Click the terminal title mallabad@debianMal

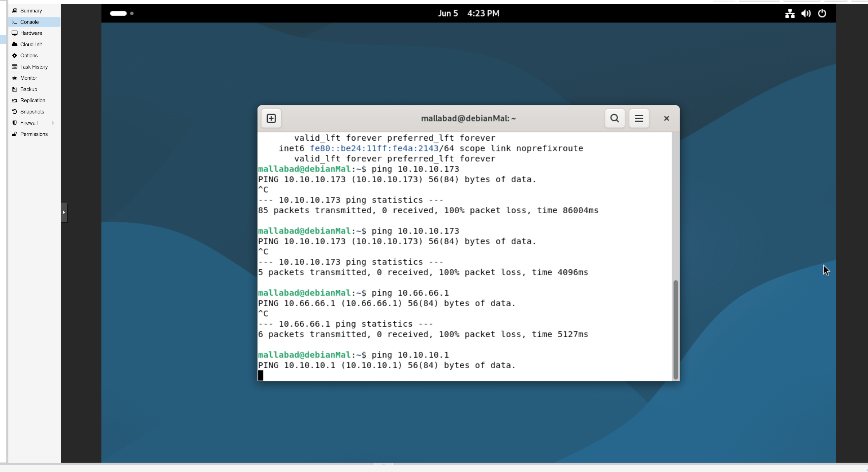pos(468,118)
